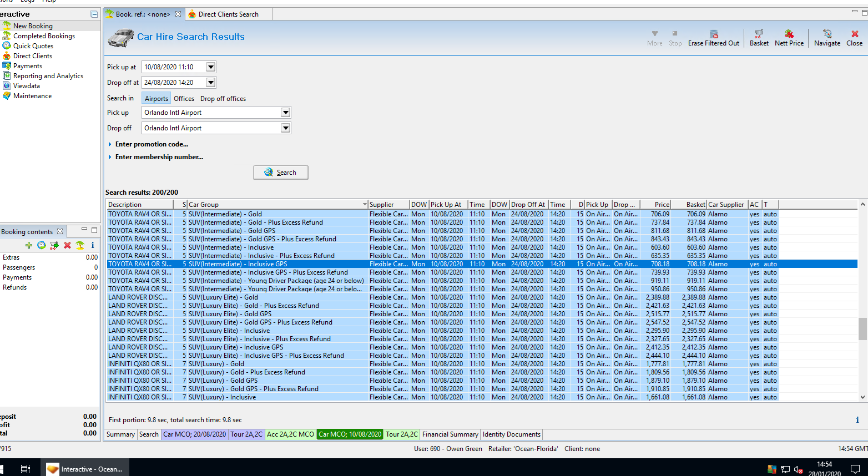The width and height of the screenshot is (868, 476).
Task: Click the info icon beside search time status
Action: coord(857,420)
